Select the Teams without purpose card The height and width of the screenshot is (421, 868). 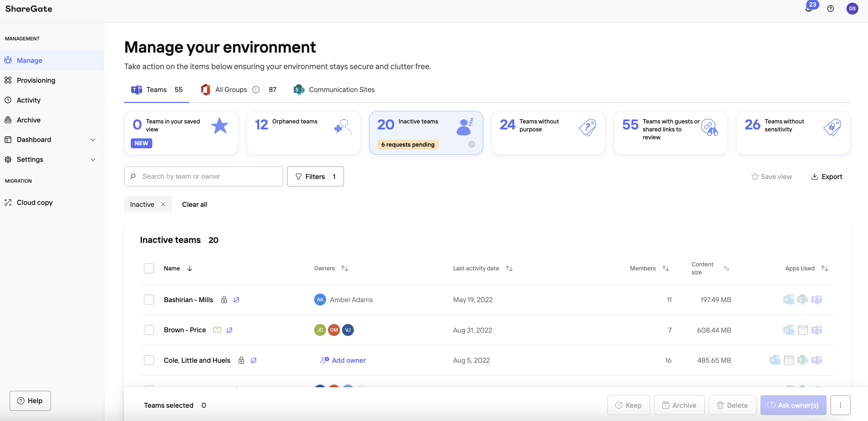coord(548,133)
